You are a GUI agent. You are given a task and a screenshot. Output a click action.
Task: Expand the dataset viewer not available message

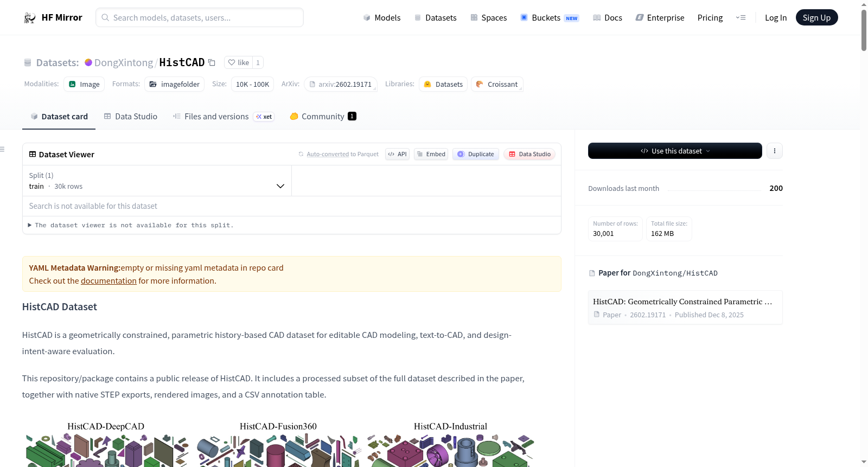(131, 226)
